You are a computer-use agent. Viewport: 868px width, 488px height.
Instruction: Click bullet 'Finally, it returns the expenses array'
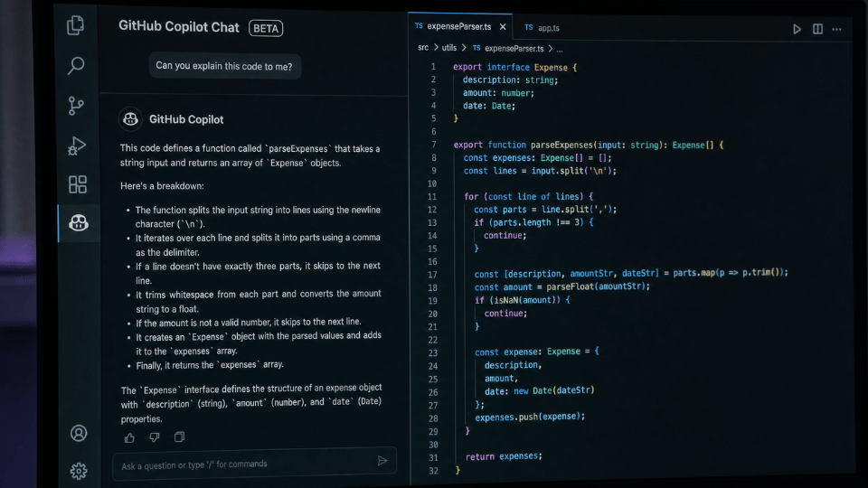point(210,364)
